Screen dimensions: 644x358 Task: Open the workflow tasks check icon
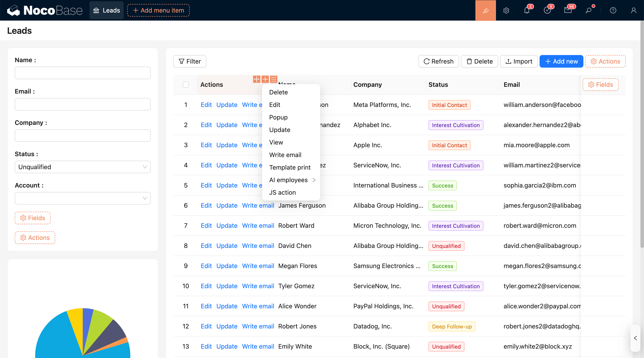click(547, 10)
